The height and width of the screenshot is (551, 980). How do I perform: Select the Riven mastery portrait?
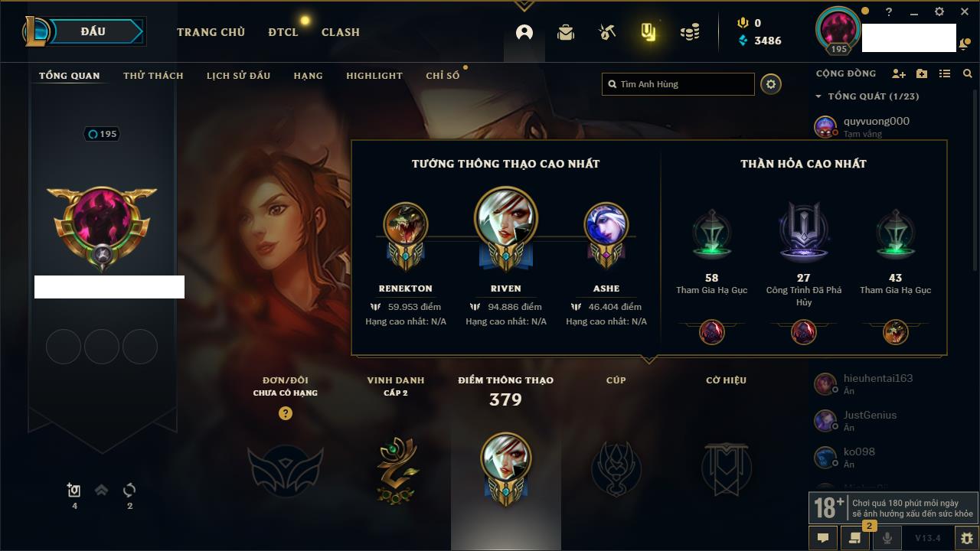[506, 220]
